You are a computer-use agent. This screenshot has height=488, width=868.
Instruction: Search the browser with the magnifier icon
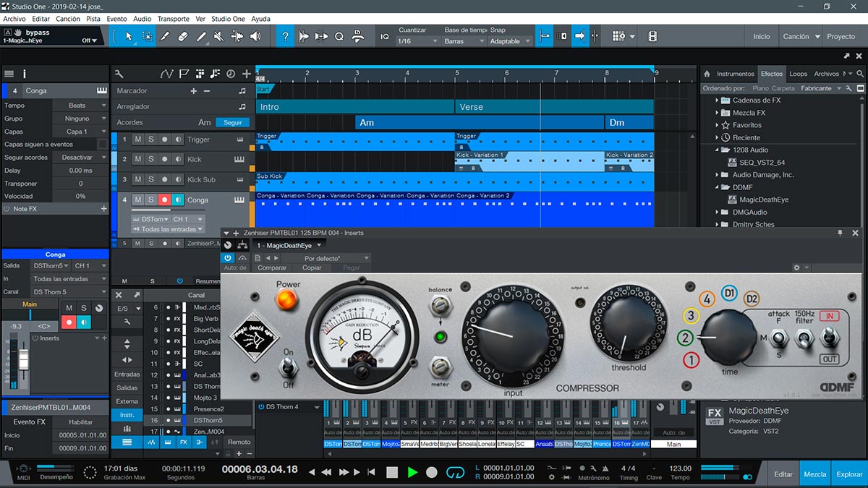click(x=860, y=74)
